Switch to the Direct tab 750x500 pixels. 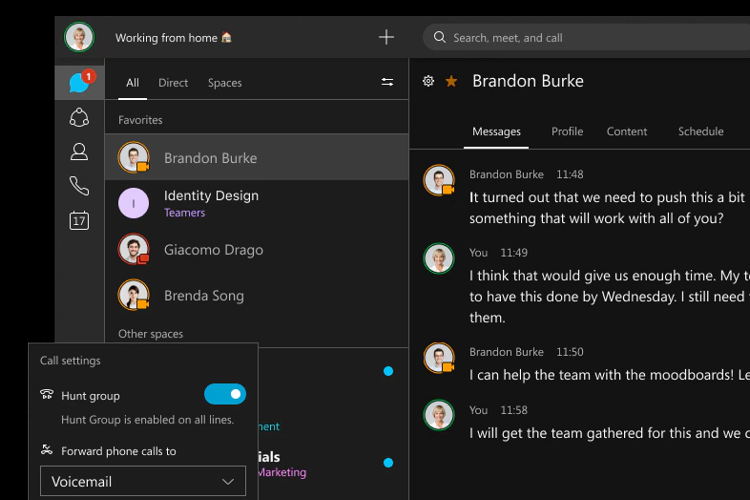pyautogui.click(x=173, y=83)
